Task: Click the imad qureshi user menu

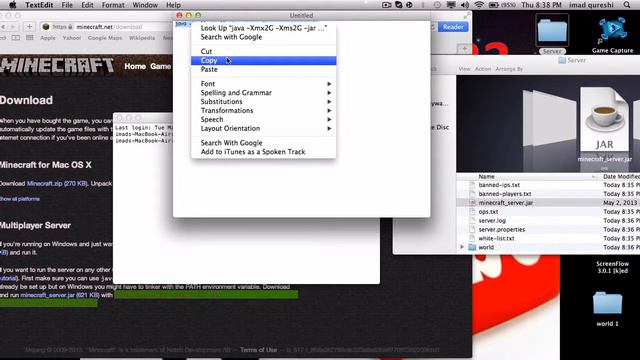Action: tap(591, 5)
